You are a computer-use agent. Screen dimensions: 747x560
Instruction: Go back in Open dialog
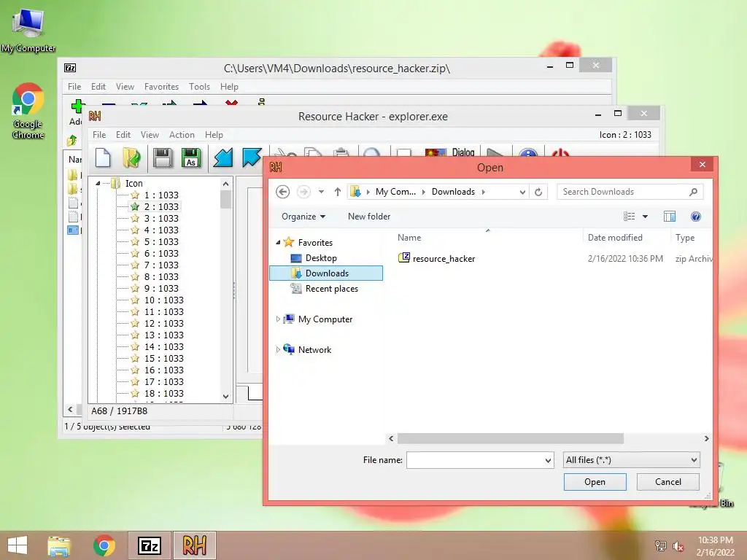[282, 192]
